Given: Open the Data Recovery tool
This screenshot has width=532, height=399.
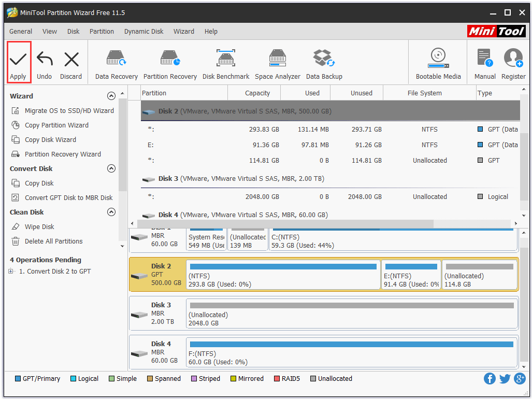Looking at the screenshot, I should 116,62.
